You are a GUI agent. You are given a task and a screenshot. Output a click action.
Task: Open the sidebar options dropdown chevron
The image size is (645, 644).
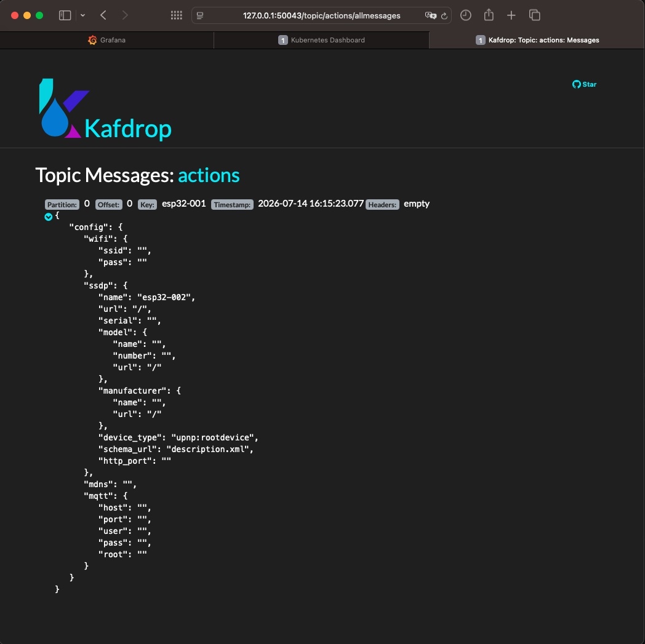point(82,15)
